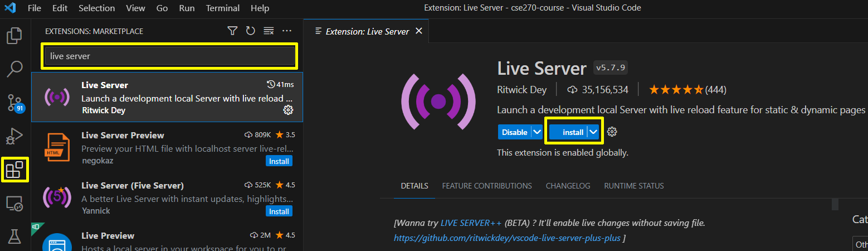This screenshot has height=251, width=868.
Task: Open Remote Explorer in activity bar
Action: pos(14,204)
